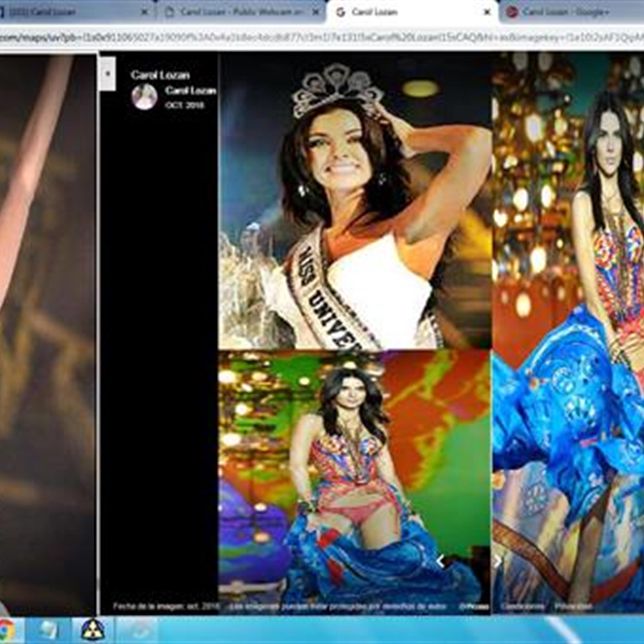This screenshot has height=644, width=644.
Task: Go to the next photo arrow
Action: point(498,562)
